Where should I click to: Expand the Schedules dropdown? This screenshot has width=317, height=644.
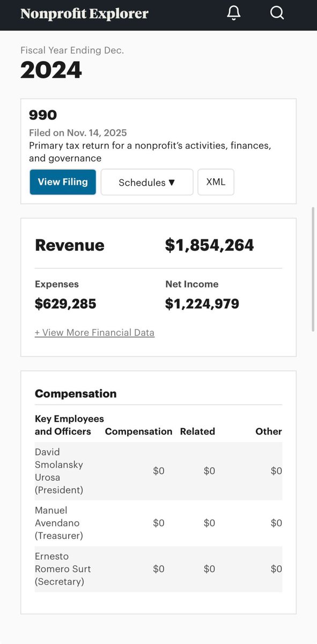coord(147,182)
